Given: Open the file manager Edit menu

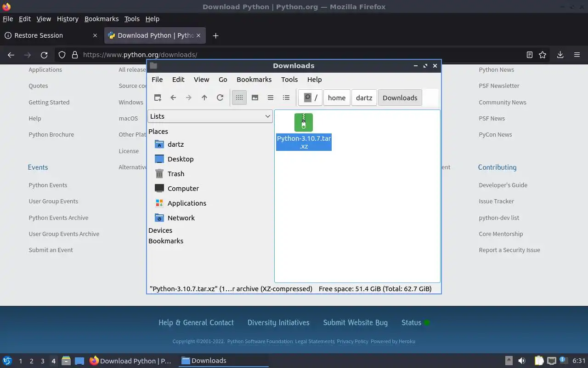Looking at the screenshot, I should 178,79.
